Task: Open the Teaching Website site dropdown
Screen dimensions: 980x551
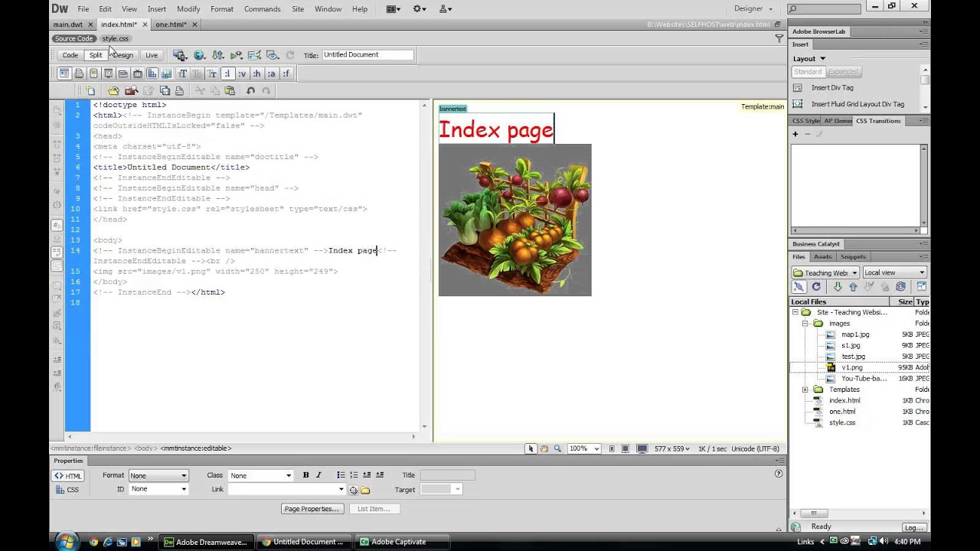Action: (825, 272)
